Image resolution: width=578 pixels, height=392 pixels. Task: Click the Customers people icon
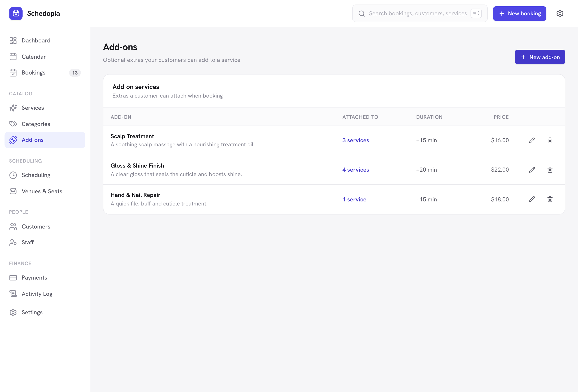(13, 226)
